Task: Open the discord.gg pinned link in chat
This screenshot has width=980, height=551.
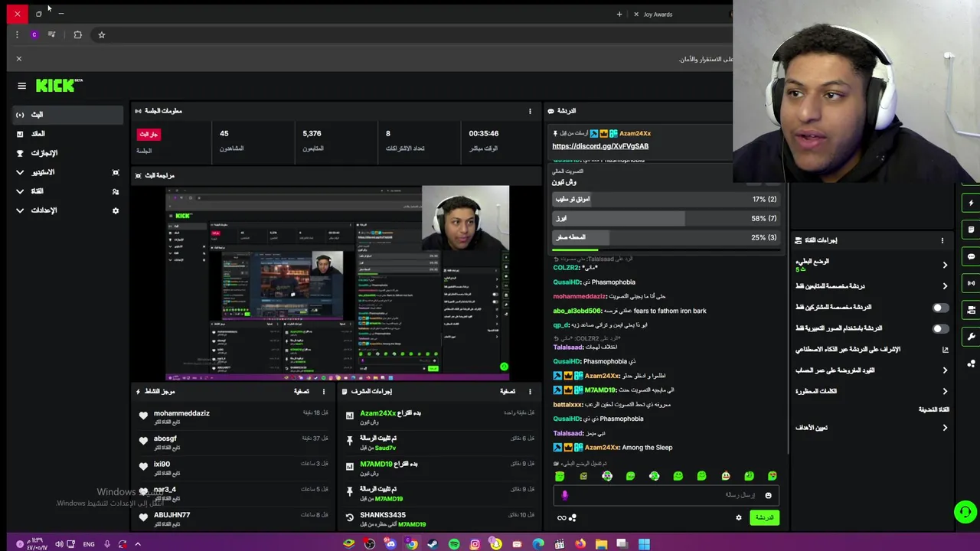Action: click(x=600, y=145)
